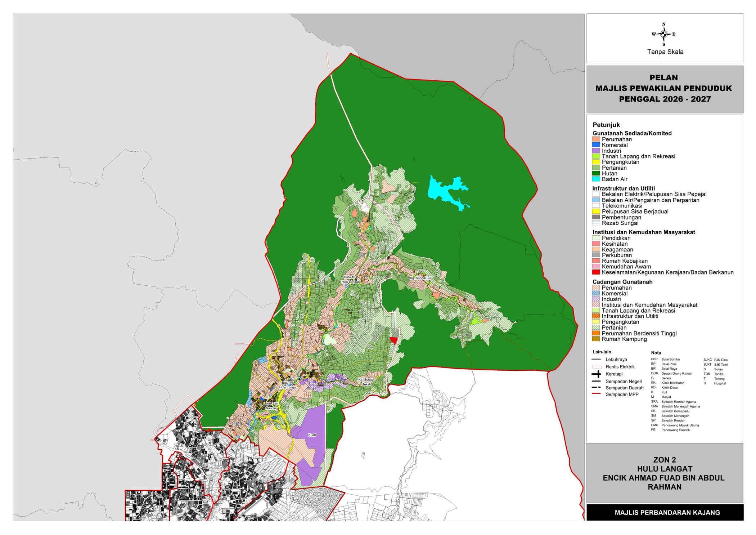Click the Zon 2 Hulu Langat title box
The width and height of the screenshot is (756, 535).
point(665,473)
